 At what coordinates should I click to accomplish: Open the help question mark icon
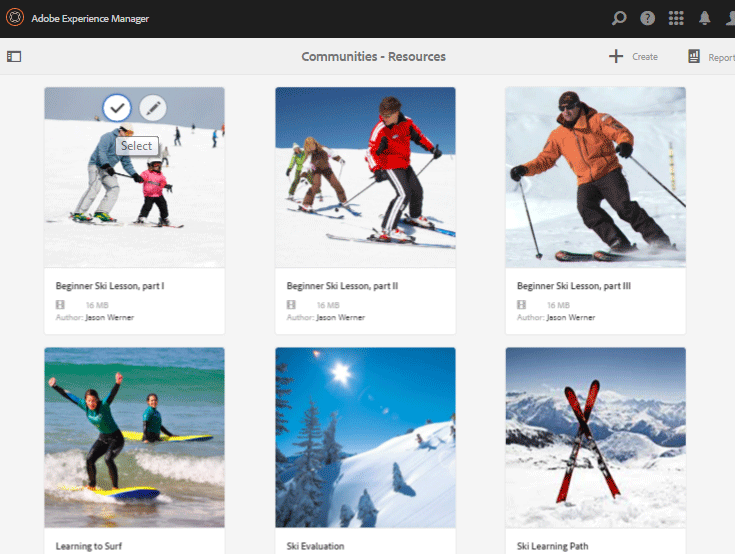(647, 18)
